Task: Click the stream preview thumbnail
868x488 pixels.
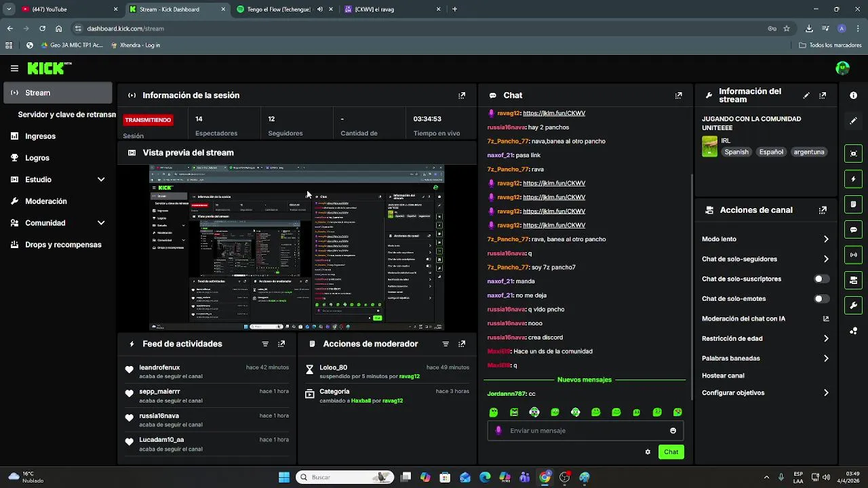Action: (296, 247)
